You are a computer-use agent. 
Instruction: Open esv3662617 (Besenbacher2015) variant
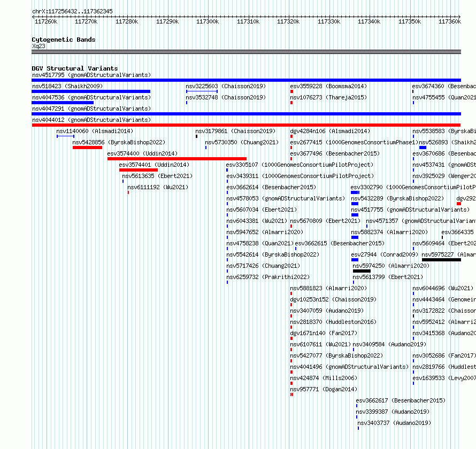[x=401, y=400]
